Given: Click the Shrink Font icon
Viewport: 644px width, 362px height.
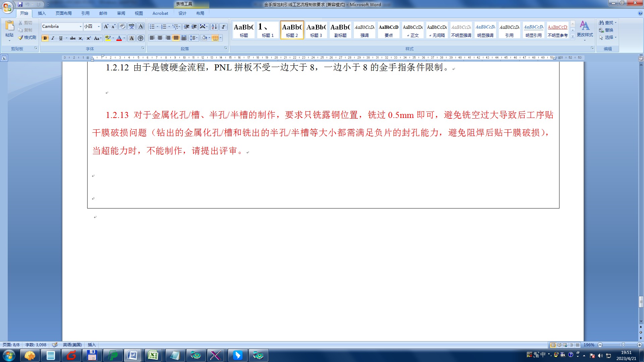Looking at the screenshot, I should (114, 26).
